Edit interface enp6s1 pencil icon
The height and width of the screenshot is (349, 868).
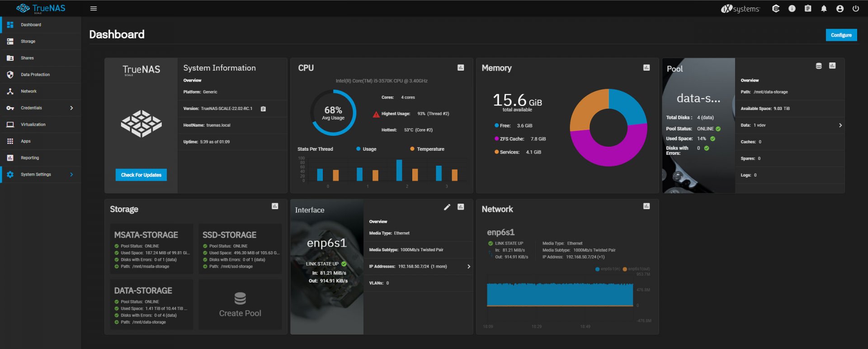[x=447, y=207]
